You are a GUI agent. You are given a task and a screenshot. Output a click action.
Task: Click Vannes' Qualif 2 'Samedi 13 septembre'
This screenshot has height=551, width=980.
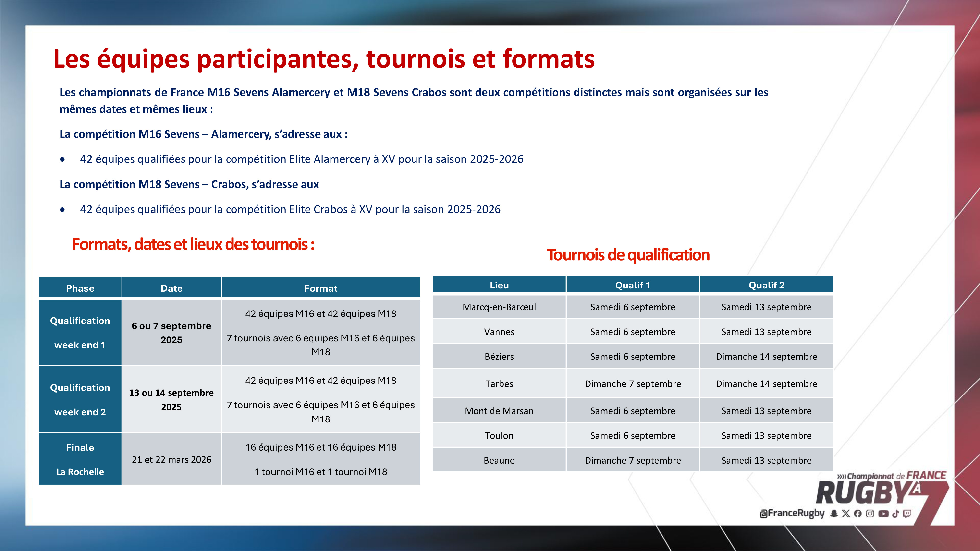pyautogui.click(x=766, y=332)
